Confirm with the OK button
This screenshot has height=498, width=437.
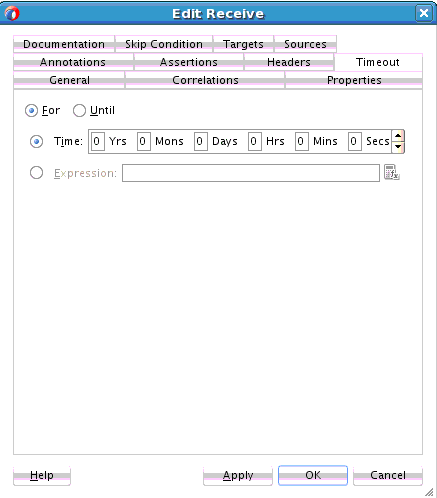(313, 475)
